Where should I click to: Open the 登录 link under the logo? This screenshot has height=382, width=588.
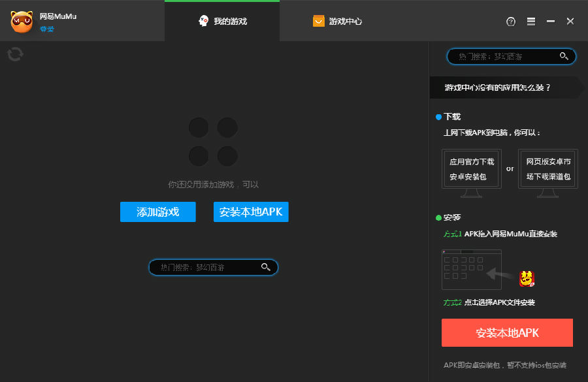[46, 29]
